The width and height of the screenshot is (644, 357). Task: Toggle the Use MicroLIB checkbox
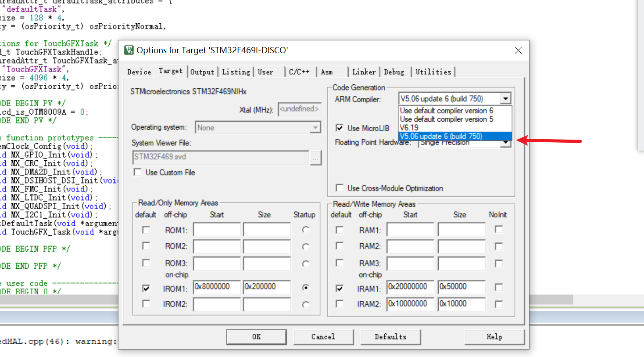(340, 128)
